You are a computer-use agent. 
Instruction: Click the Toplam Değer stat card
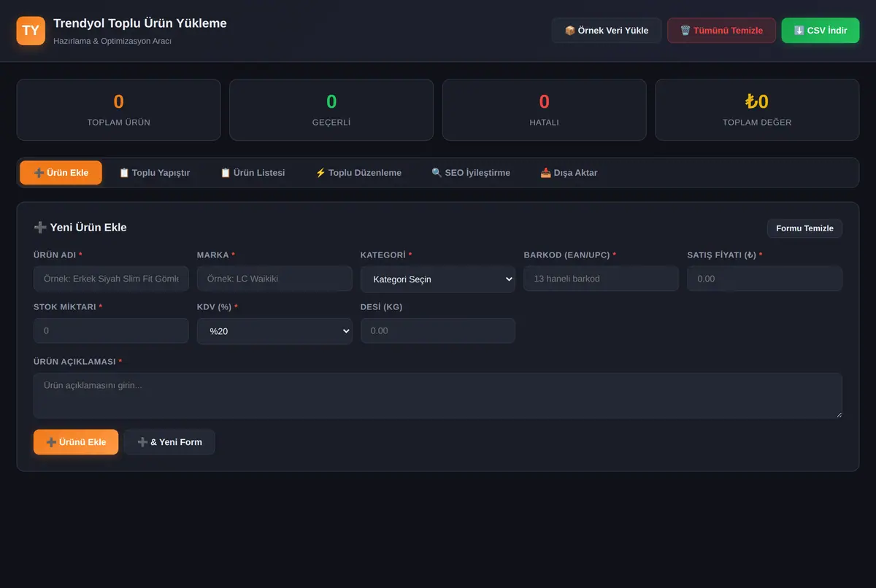pos(757,109)
